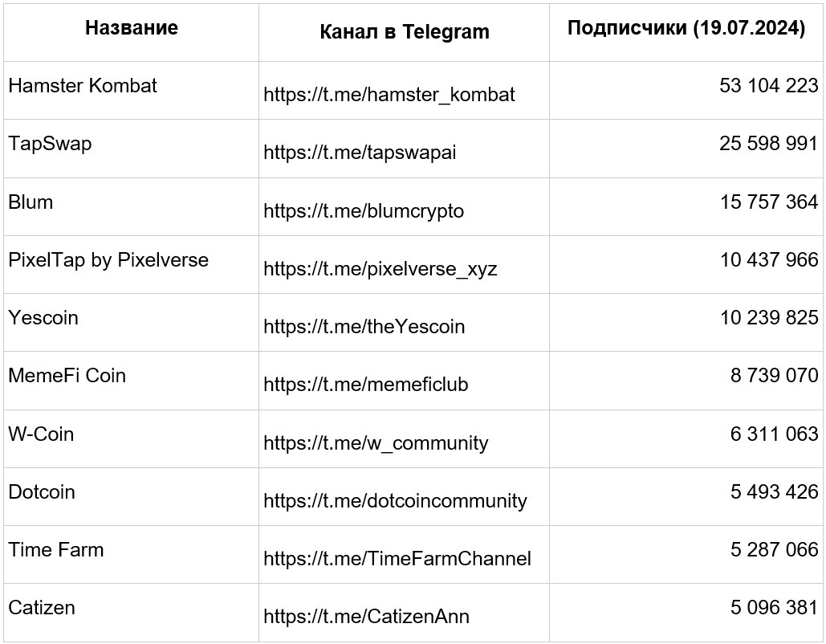826x644 pixels.
Task: Select the Подписчики (19.07.2024) header cell
Action: click(x=686, y=33)
